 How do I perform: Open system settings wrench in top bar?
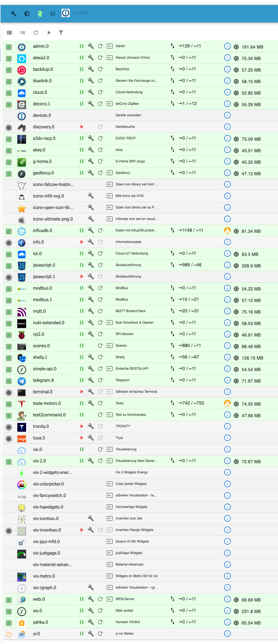point(13,13)
